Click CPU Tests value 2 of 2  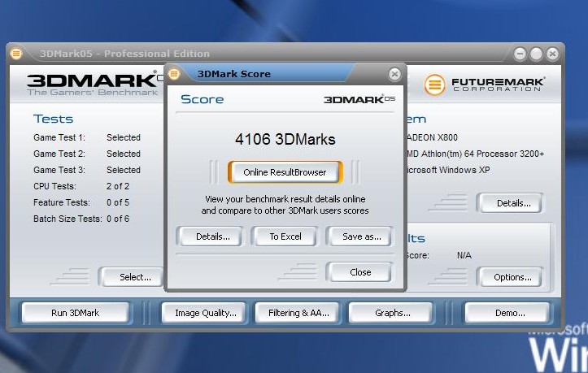[118, 186]
